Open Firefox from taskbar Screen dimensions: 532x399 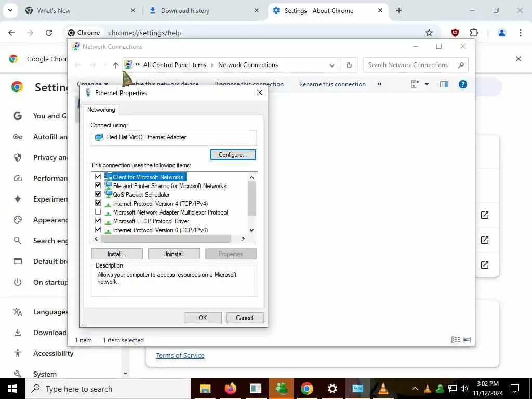[230, 389]
